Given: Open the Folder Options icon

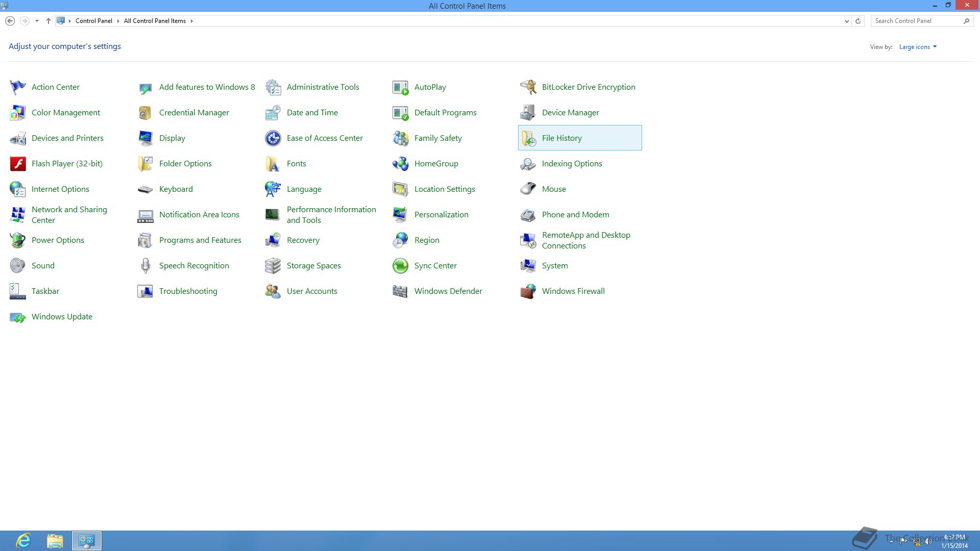Looking at the screenshot, I should (145, 164).
